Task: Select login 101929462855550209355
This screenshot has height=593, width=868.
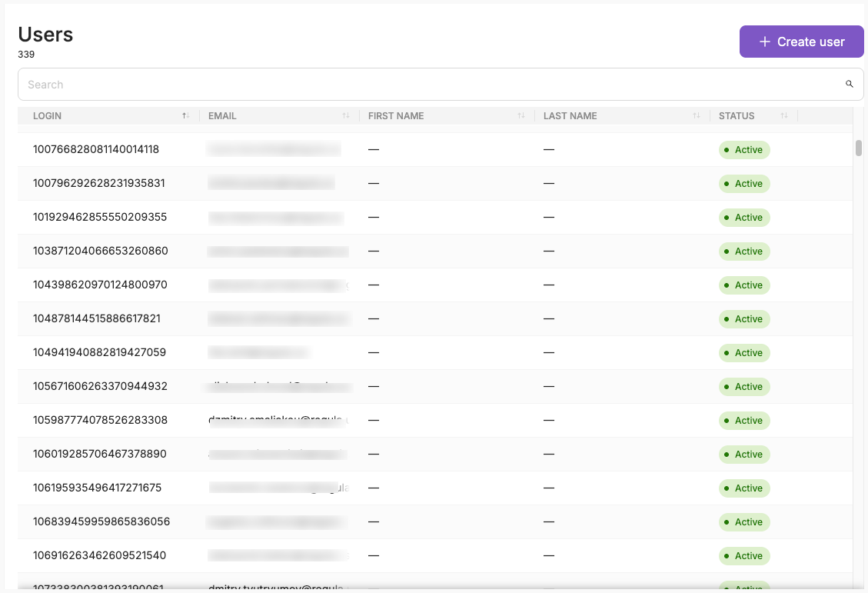Action: pyautogui.click(x=100, y=217)
